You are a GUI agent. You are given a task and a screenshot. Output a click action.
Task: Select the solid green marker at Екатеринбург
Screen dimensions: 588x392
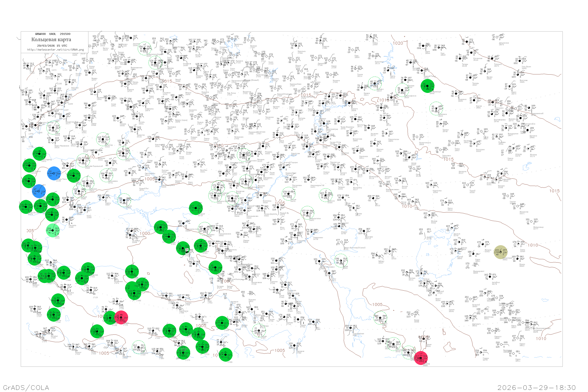427,86
